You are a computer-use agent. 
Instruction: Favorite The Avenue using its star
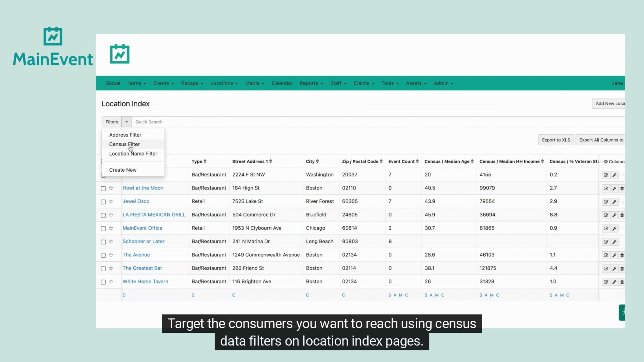[x=111, y=255]
